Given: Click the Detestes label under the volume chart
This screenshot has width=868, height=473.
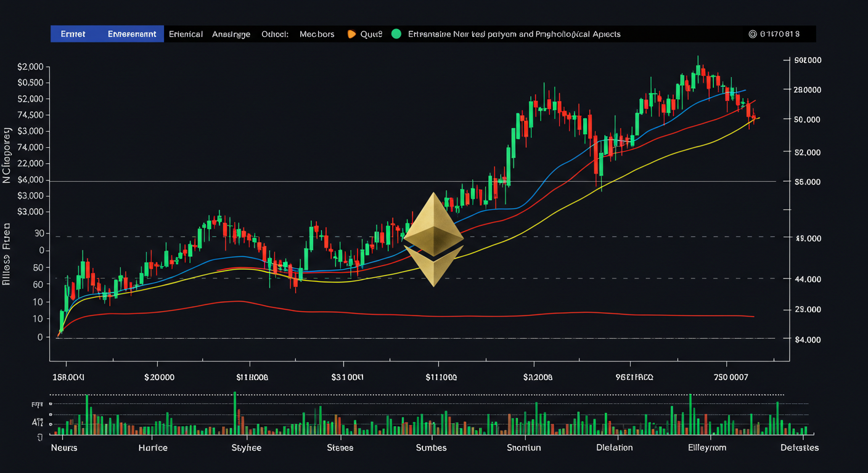Looking at the screenshot, I should coord(800,448).
